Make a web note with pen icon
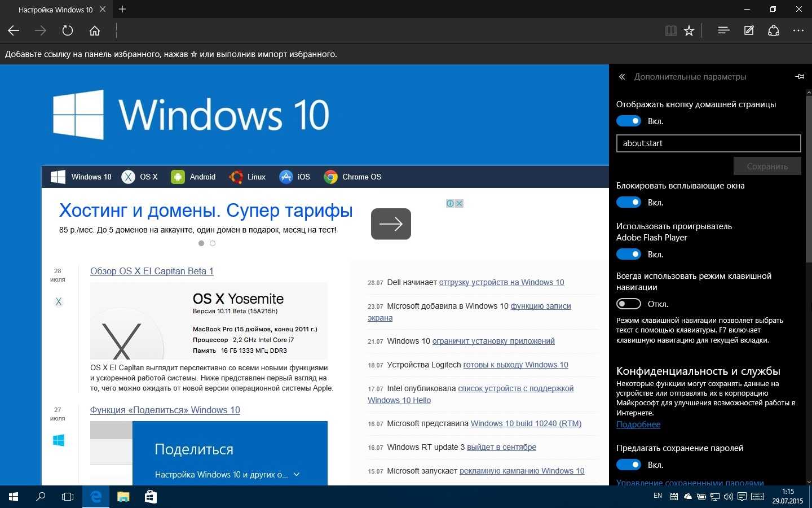812x508 pixels. 749,30
